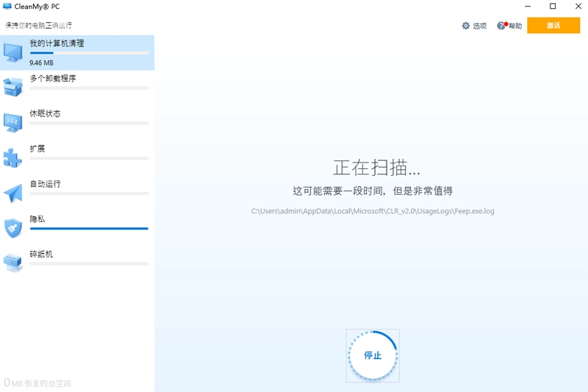Viewport: 588px width, 392px height.
Task: Click the My Computer Cleanup monitor icon
Action: point(13,53)
